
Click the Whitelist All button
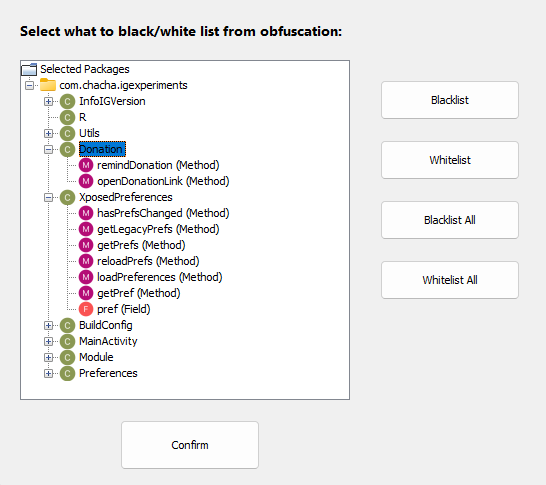(x=450, y=280)
